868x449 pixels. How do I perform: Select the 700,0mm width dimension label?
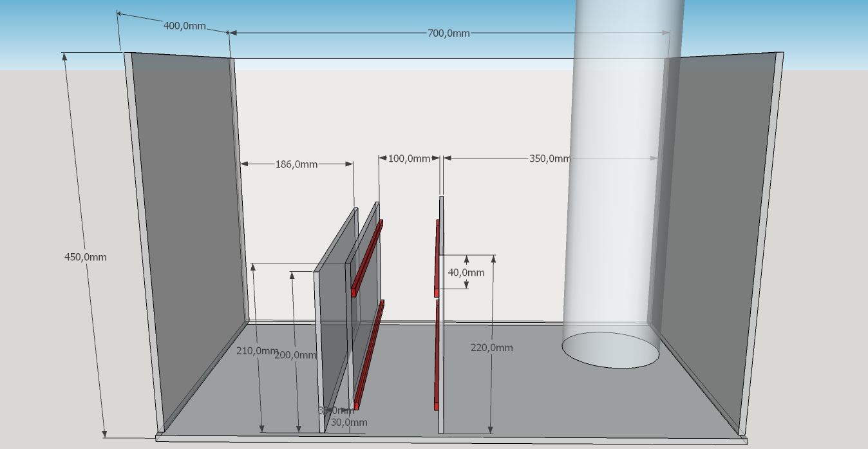(448, 33)
